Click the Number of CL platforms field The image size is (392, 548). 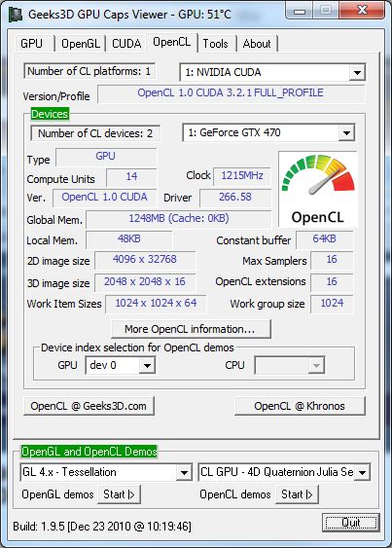[x=89, y=71]
